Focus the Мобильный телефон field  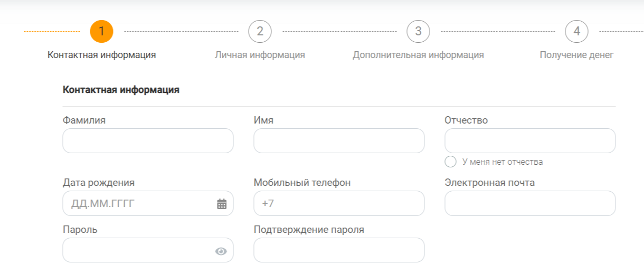click(x=339, y=203)
